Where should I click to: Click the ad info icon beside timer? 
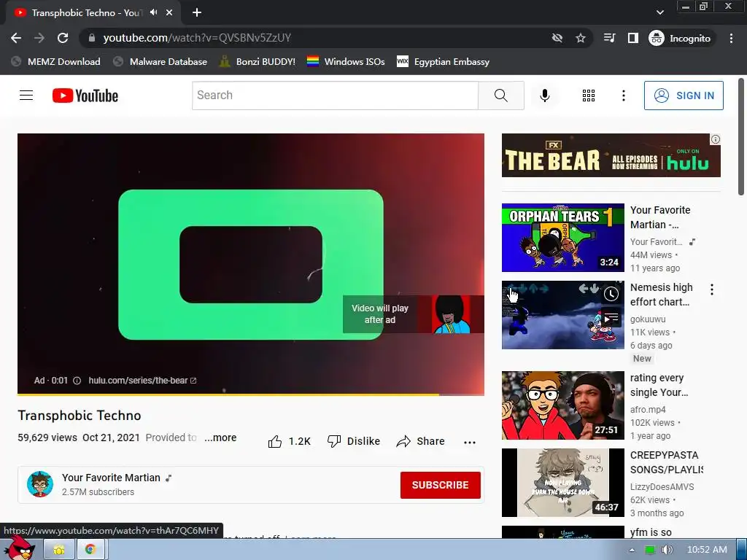77,381
